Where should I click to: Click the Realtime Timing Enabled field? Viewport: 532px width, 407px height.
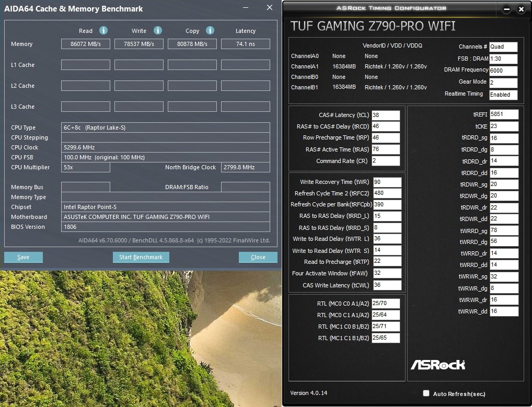click(503, 95)
